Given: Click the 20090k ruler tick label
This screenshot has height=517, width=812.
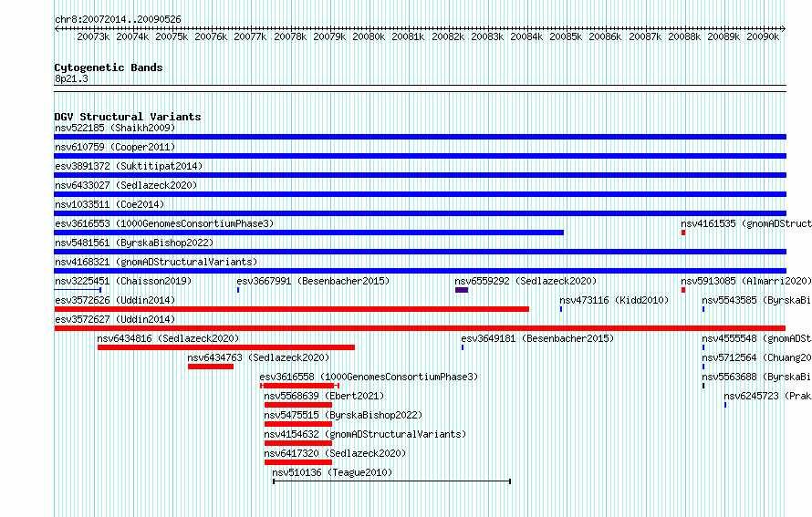Looking at the screenshot, I should point(763,36).
